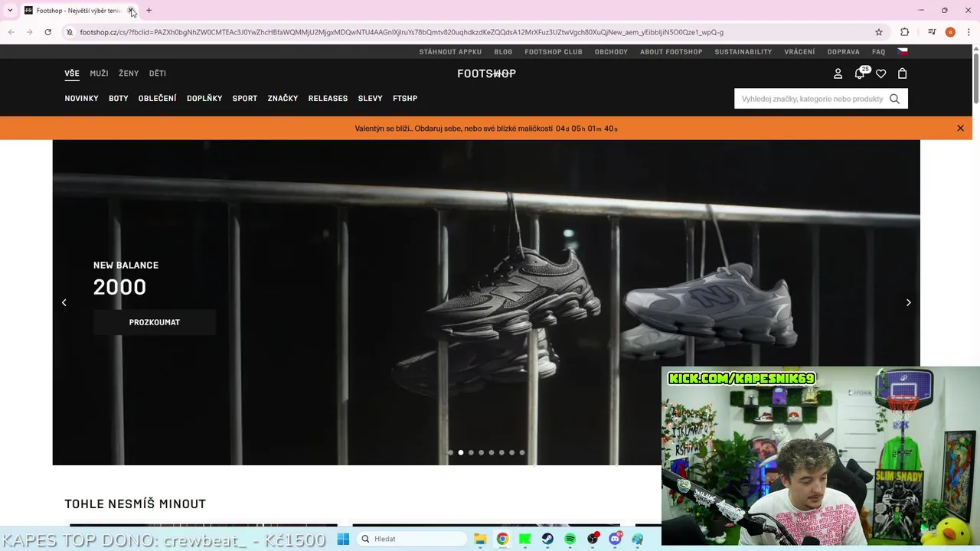Viewport: 980px width, 551px height.
Task: View site information icon in address bar
Action: pos(69,32)
